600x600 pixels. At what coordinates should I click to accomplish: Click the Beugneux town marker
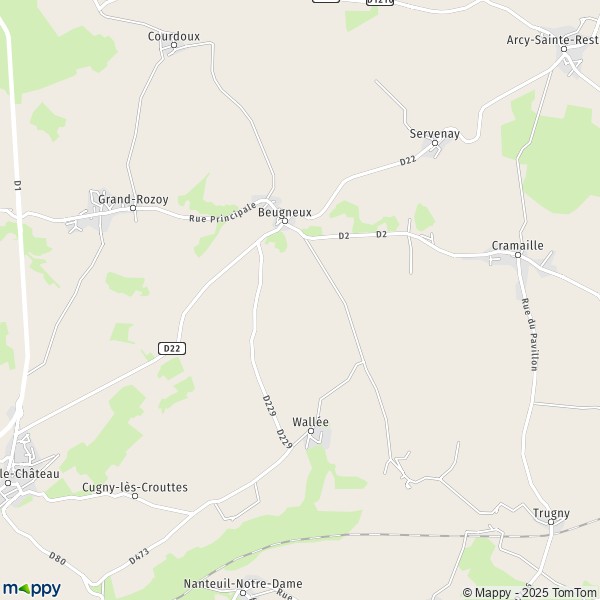point(285,221)
